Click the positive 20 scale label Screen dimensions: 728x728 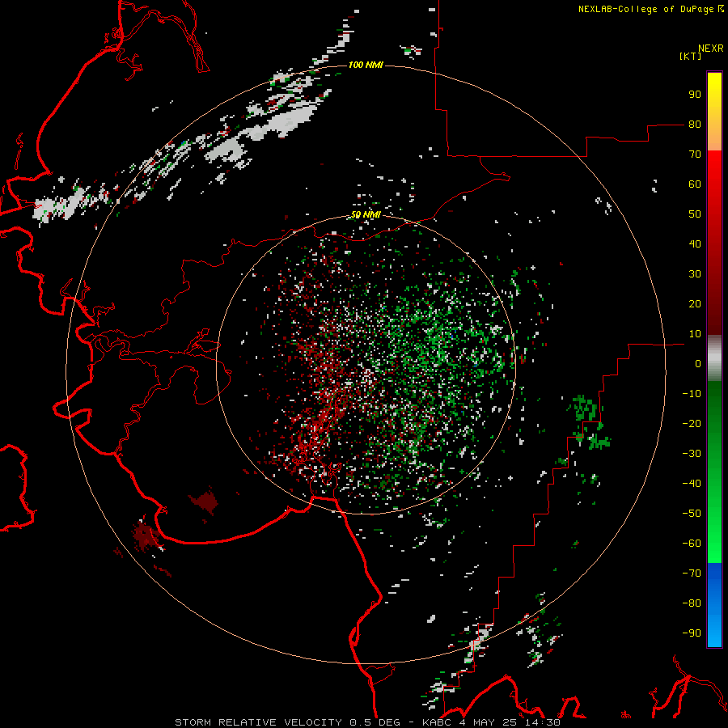695,303
